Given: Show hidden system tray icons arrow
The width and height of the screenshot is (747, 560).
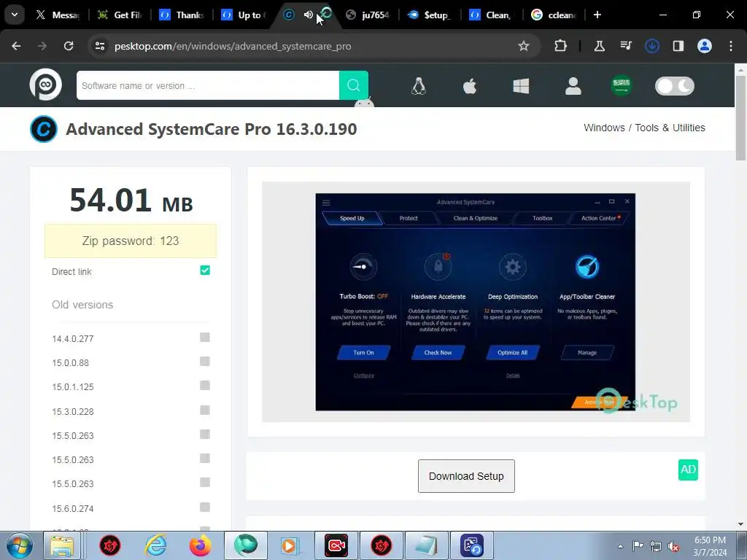Looking at the screenshot, I should pos(620,546).
